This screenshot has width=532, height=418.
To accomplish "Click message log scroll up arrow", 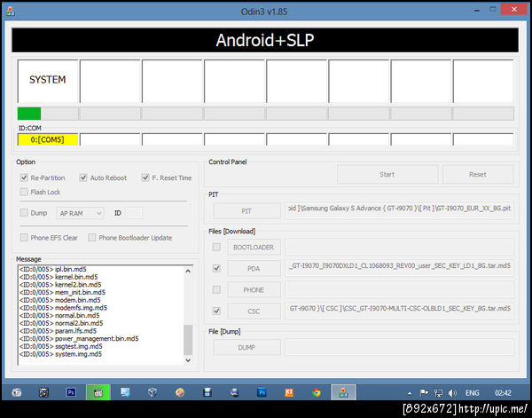I will pyautogui.click(x=188, y=271).
